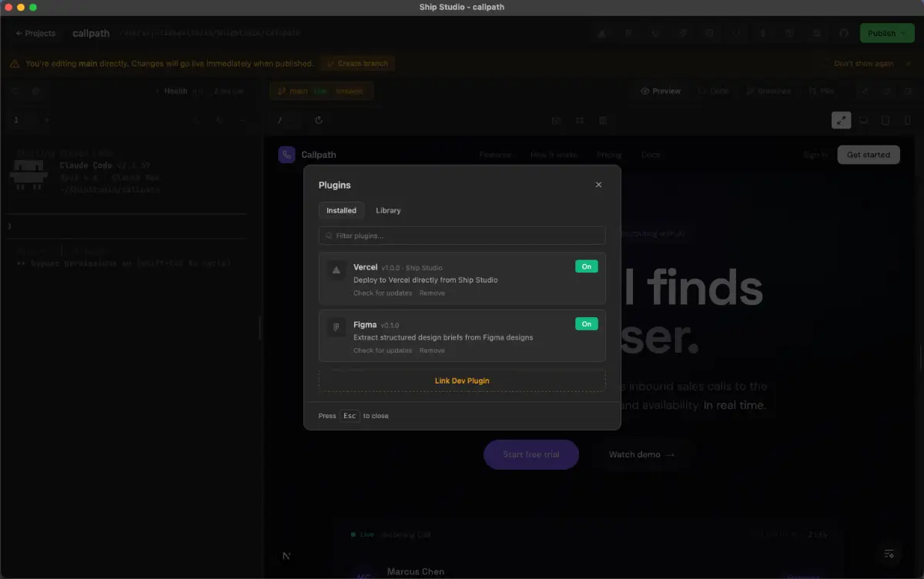Viewport: 924px width, 579px height.
Task: Select the tablet viewport icon
Action: 885,120
